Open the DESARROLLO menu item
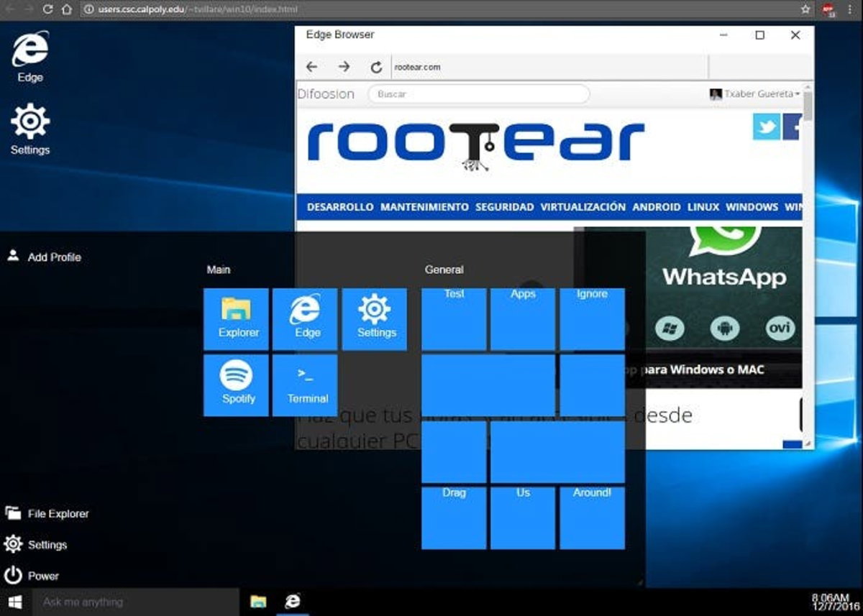863x616 pixels. point(340,207)
